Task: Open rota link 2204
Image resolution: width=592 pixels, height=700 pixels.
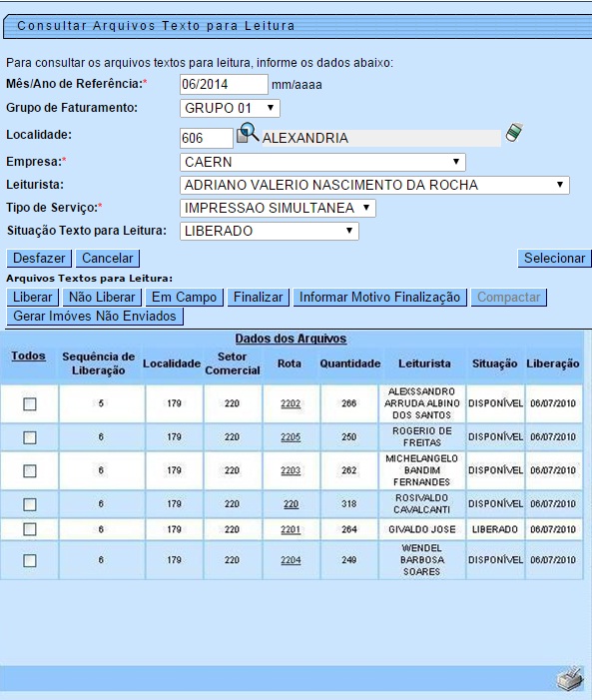Action: (291, 560)
